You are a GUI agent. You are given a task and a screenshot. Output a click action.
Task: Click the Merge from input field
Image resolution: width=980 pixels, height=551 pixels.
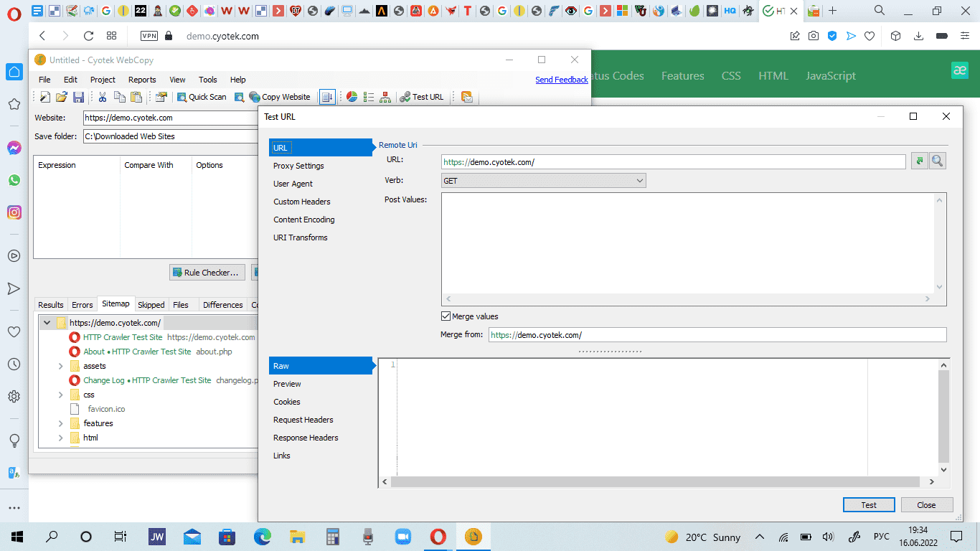click(717, 335)
